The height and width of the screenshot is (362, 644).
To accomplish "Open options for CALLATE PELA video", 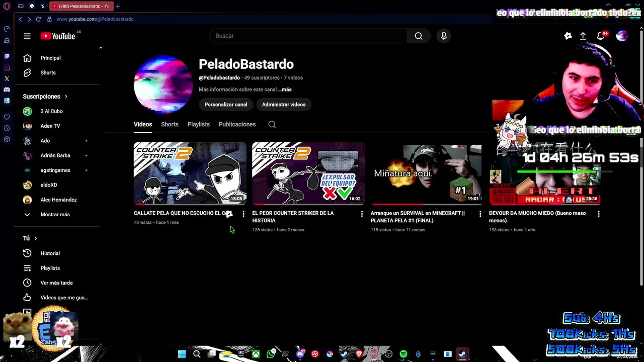I will pyautogui.click(x=243, y=214).
